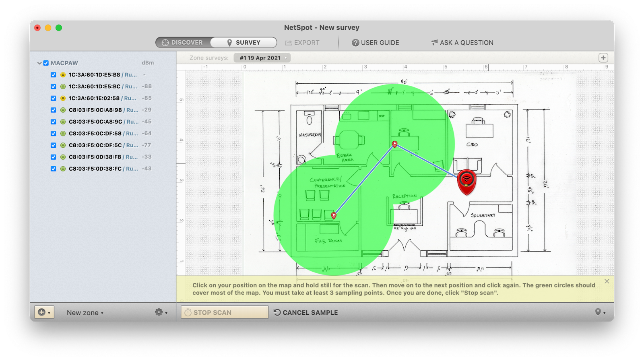
Task: Toggle the MACPAW group checkbox
Action: pos(46,63)
